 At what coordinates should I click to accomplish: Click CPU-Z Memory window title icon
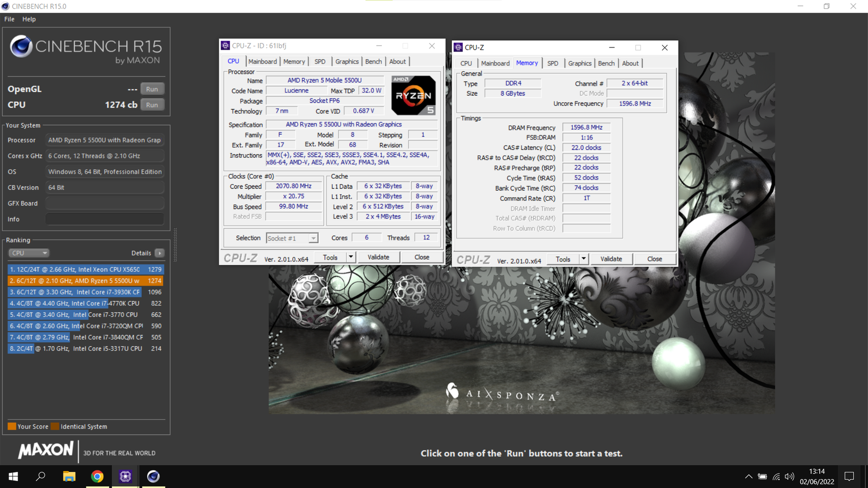coord(458,47)
